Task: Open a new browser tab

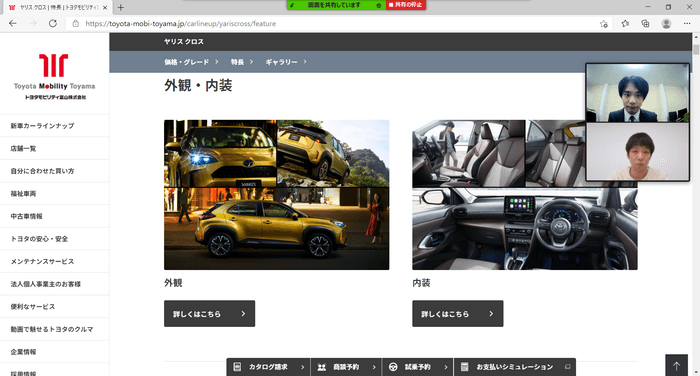Action: click(121, 8)
